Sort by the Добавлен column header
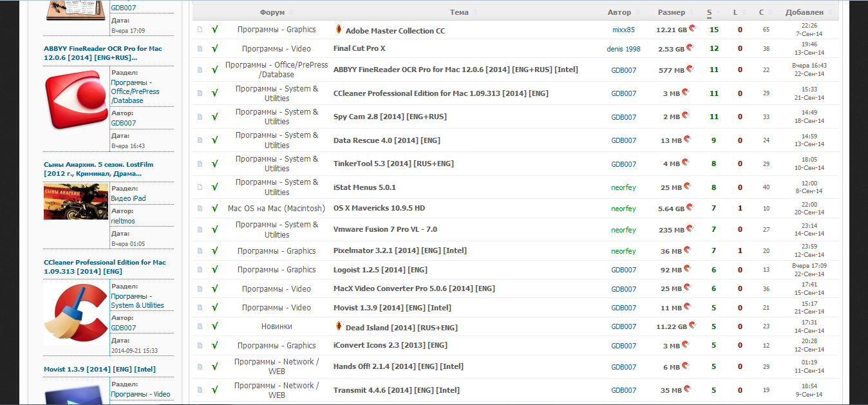868x405 pixels. pyautogui.click(x=804, y=12)
